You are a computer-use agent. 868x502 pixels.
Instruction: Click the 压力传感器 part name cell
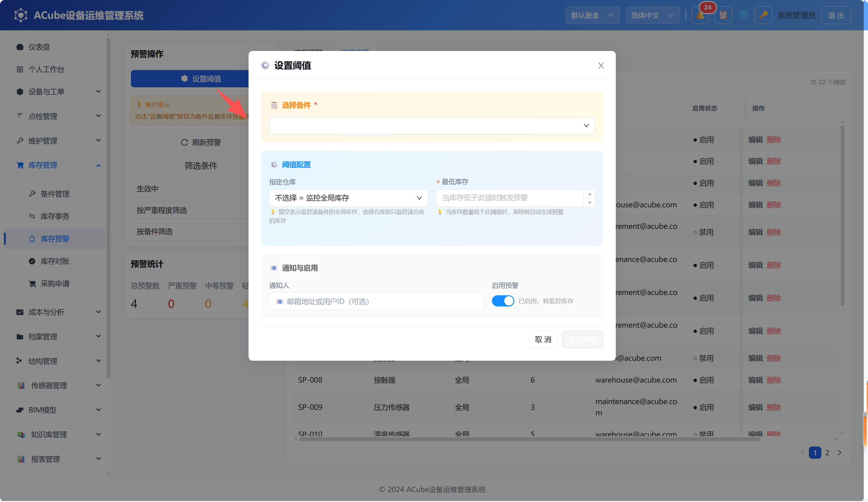tap(392, 407)
